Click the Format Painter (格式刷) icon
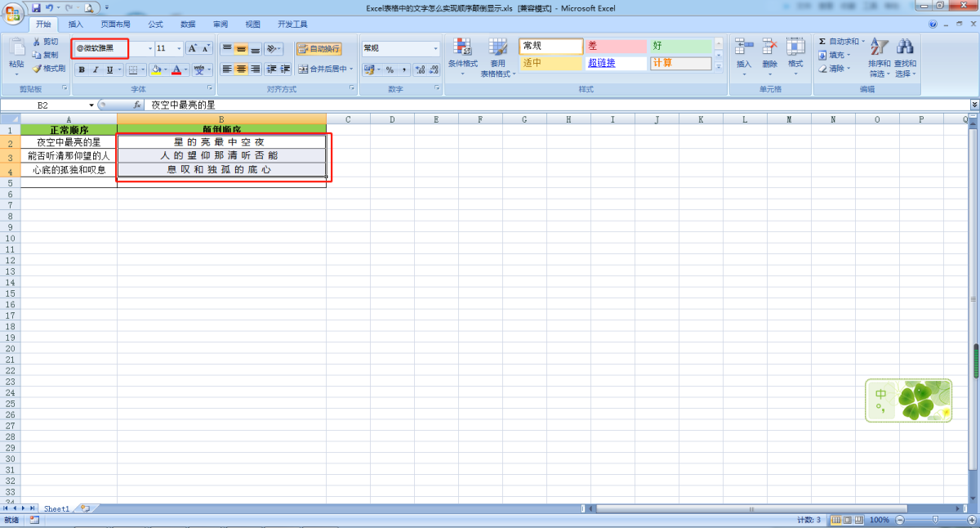 pyautogui.click(x=37, y=69)
